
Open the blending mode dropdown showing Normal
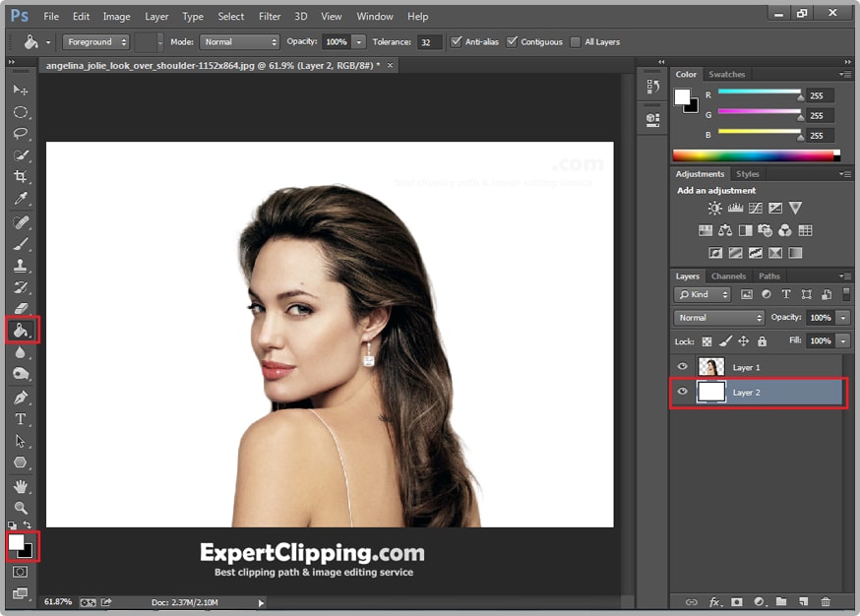pos(717,319)
